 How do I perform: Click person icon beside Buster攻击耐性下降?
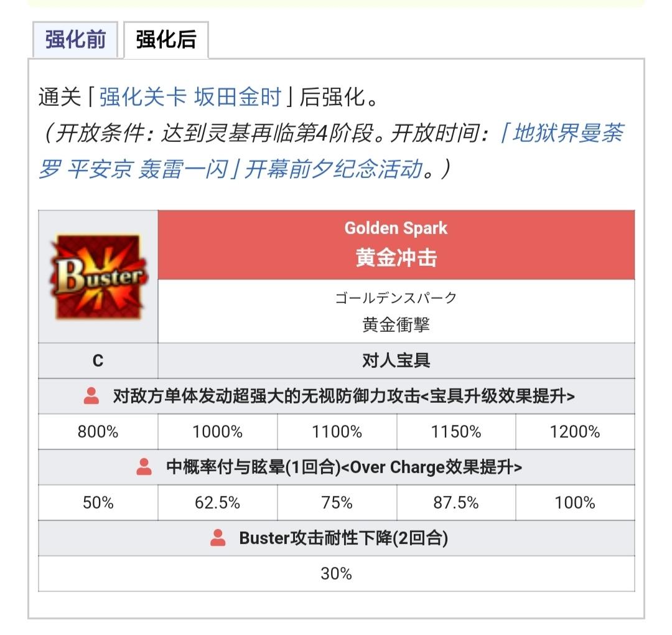coord(218,538)
